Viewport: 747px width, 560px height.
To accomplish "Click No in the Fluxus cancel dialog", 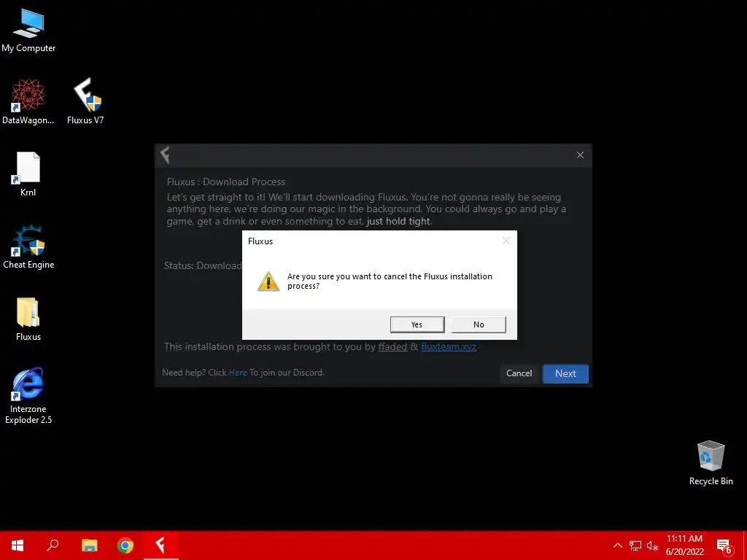I will (x=479, y=324).
